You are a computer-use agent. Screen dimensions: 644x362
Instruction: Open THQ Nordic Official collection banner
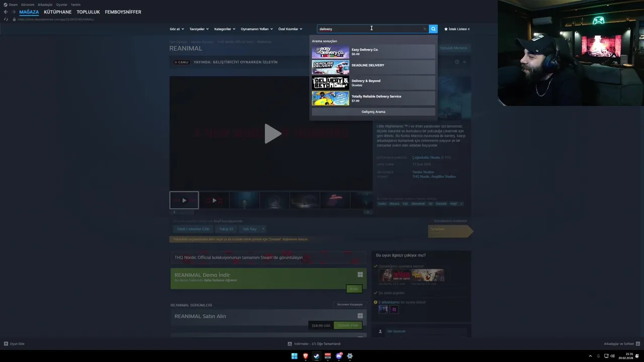[x=269, y=257]
